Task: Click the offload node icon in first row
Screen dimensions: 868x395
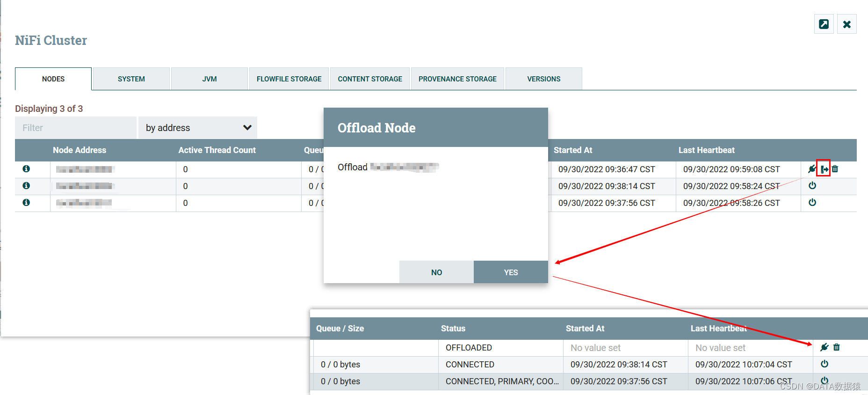Action: (x=824, y=169)
